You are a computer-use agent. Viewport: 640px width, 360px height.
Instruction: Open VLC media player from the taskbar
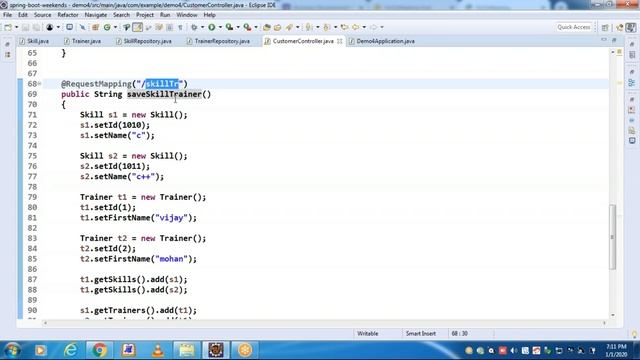[x=158, y=350]
